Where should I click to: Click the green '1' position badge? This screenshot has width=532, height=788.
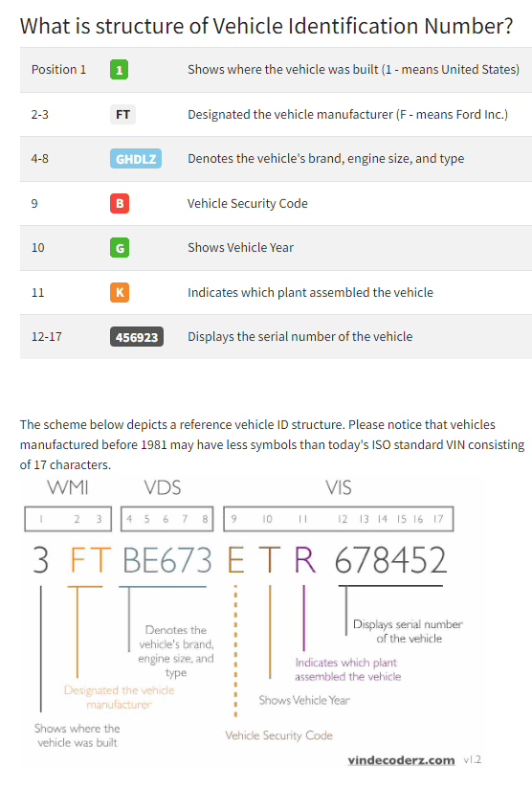pos(119,69)
